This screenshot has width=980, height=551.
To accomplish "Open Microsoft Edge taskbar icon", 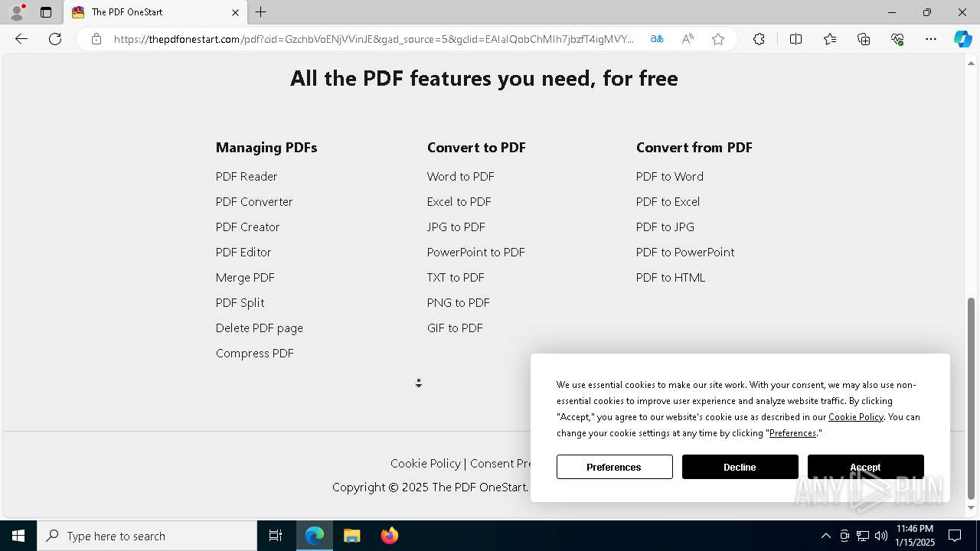I will tap(315, 536).
